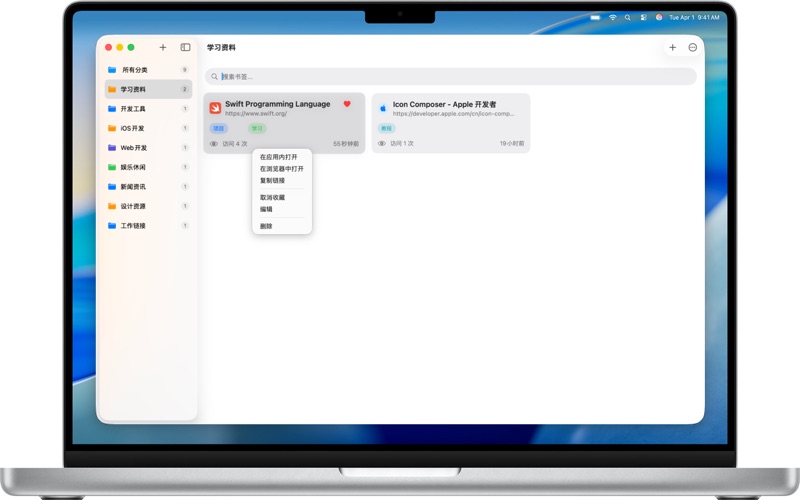
Task: Add a bookmark with top-right plus icon
Action: (x=672, y=47)
